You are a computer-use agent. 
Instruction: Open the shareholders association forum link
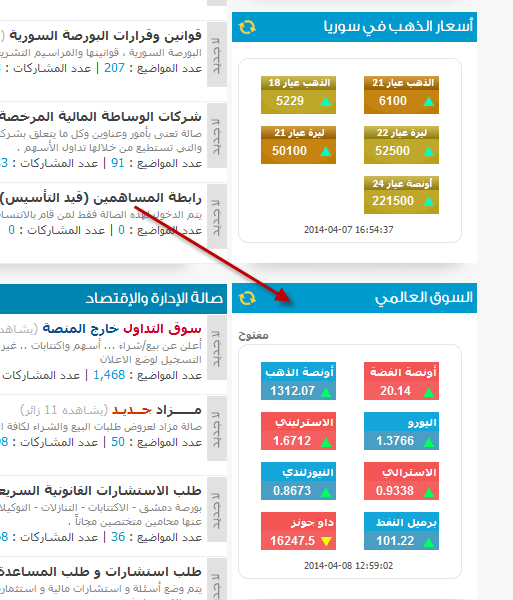101,198
